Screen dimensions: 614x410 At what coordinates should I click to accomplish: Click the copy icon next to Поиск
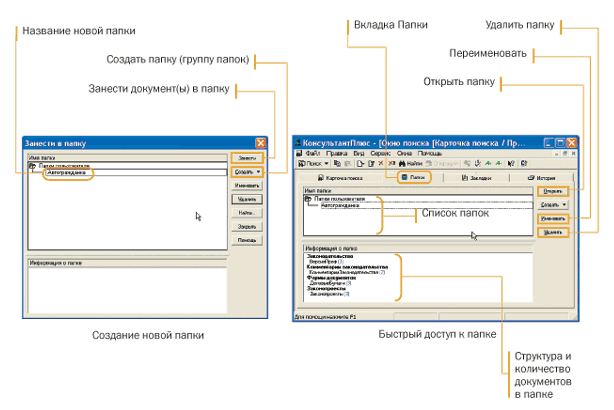(x=338, y=163)
